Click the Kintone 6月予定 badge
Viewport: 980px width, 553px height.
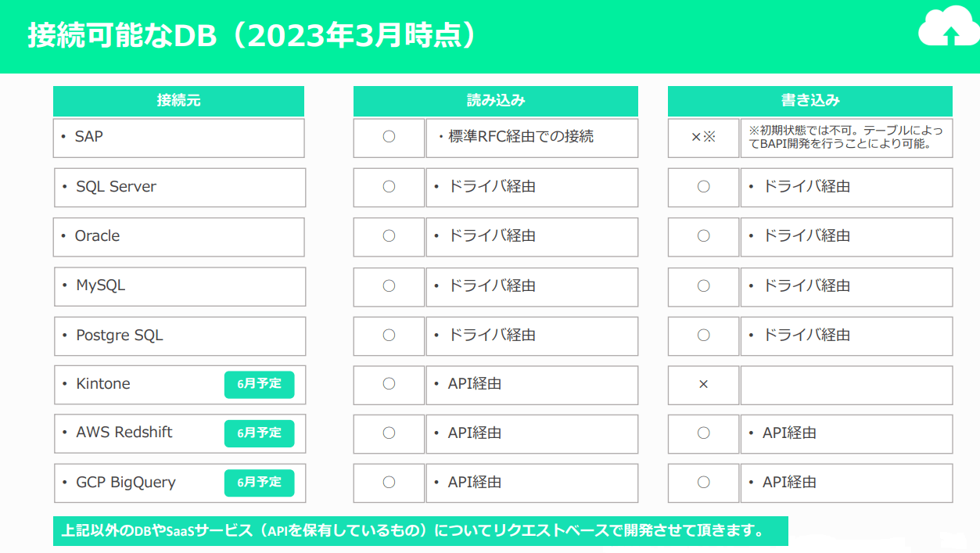(259, 384)
